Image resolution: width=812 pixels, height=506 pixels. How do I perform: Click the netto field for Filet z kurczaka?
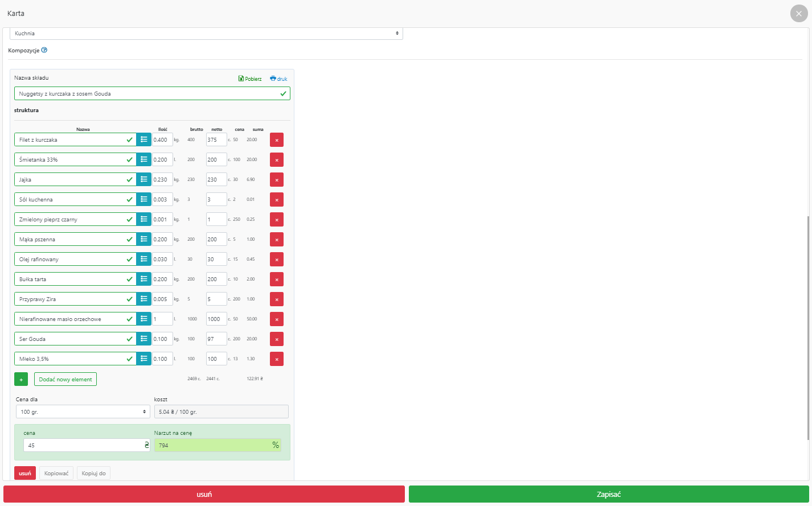[216, 140]
